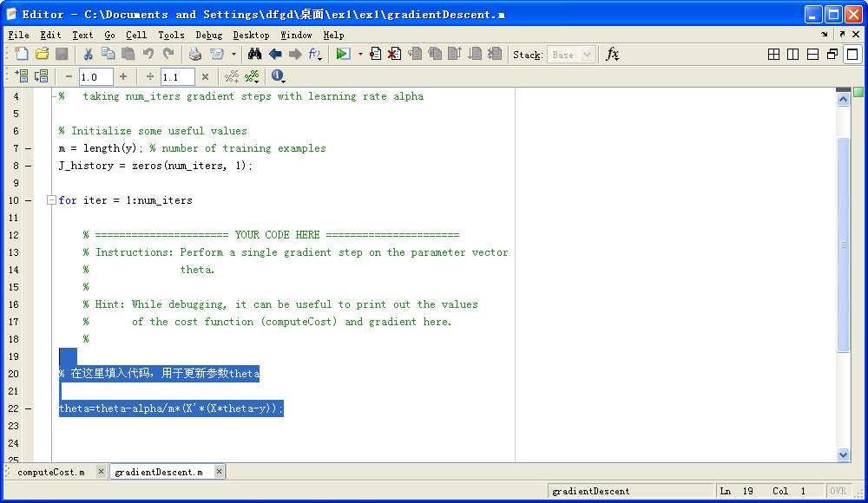This screenshot has height=503, width=868.
Task: Go forward with the gray right arrow
Action: (x=295, y=55)
